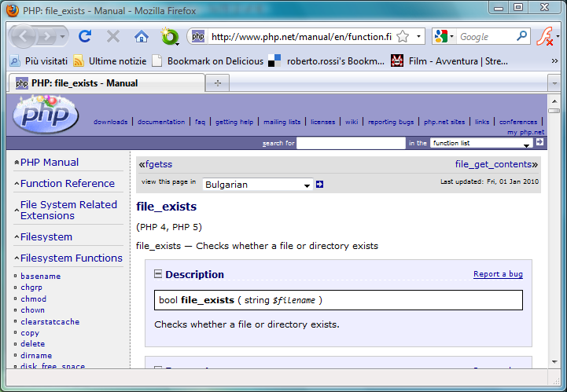567x392 pixels.
Task: Collapse the Description section box
Action: click(x=158, y=274)
